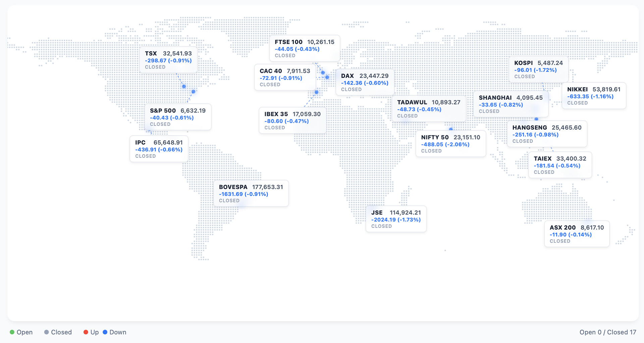Screen dimensions: 644x343
Task: Click the KOSPI index name
Action: [523, 63]
